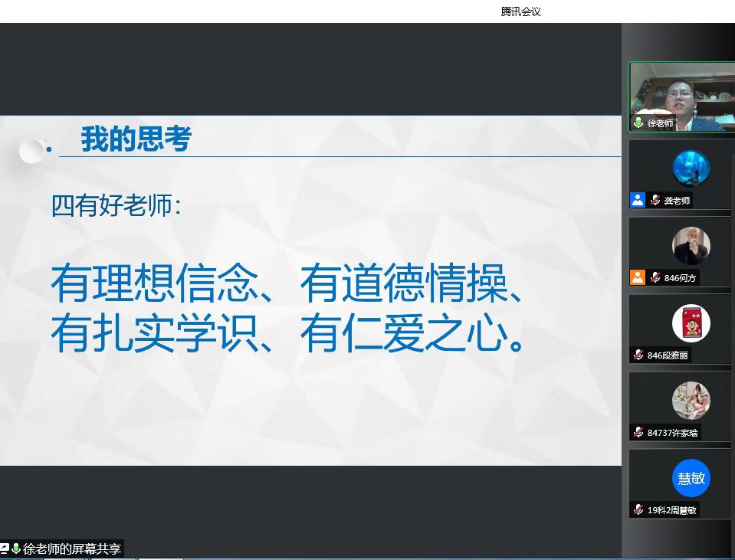Mute 徐老师 by clicking his microphone indicator
Image resolution: width=735 pixels, height=560 pixels.
click(637, 123)
